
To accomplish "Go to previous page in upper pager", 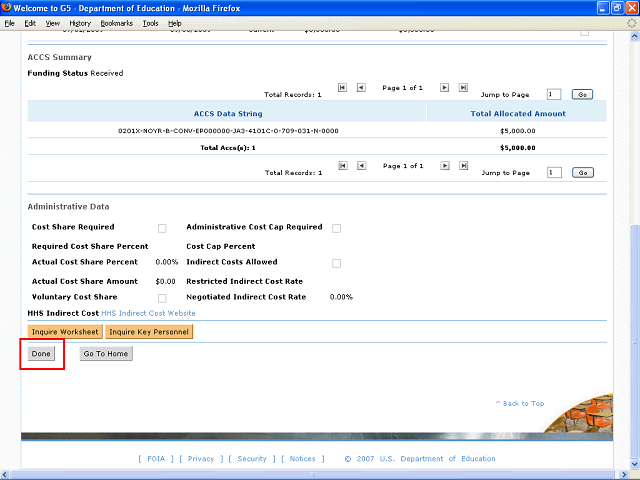I will tap(361, 87).
